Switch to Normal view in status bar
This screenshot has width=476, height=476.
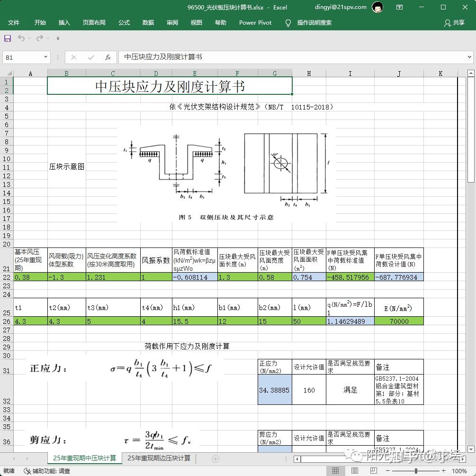click(x=335, y=471)
